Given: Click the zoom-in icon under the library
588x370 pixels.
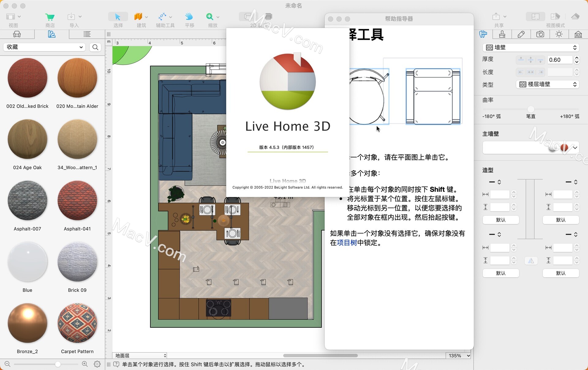Looking at the screenshot, I should click(x=85, y=364).
